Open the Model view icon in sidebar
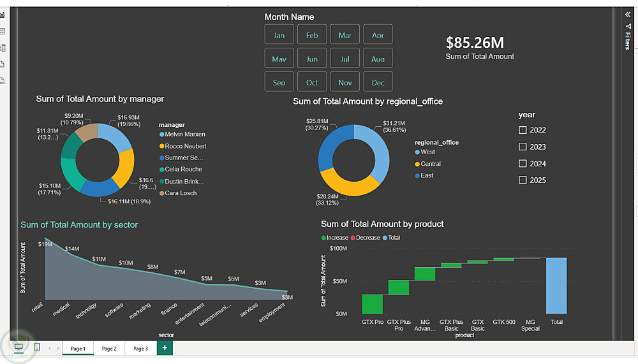This screenshot has height=364, width=638. tap(3, 48)
